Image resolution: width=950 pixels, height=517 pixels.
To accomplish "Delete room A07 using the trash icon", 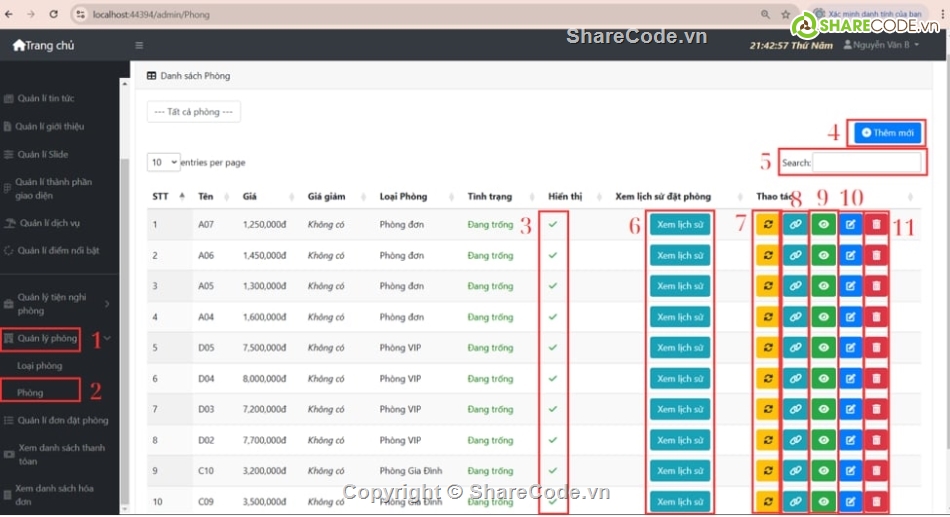I will pyautogui.click(x=876, y=224).
